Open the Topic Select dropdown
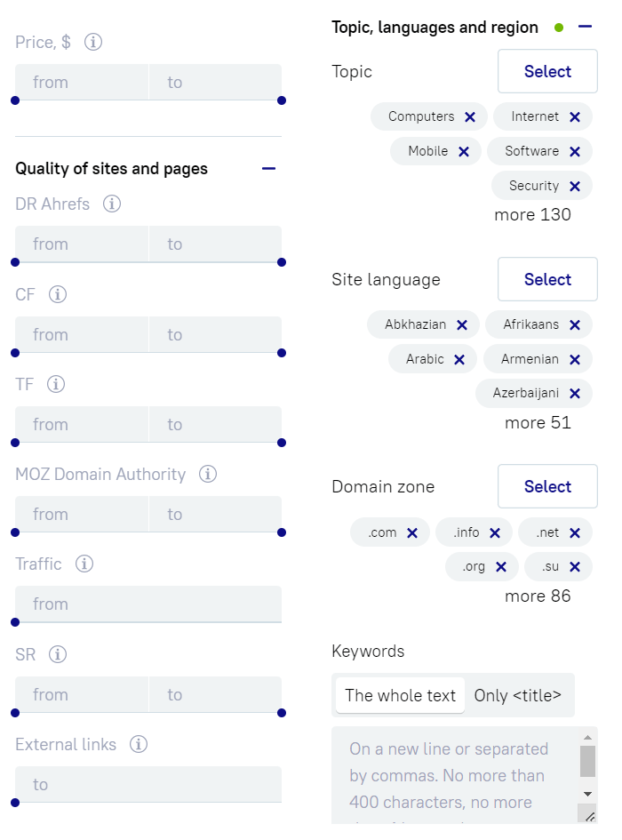This screenshot has height=840, width=622. (547, 71)
